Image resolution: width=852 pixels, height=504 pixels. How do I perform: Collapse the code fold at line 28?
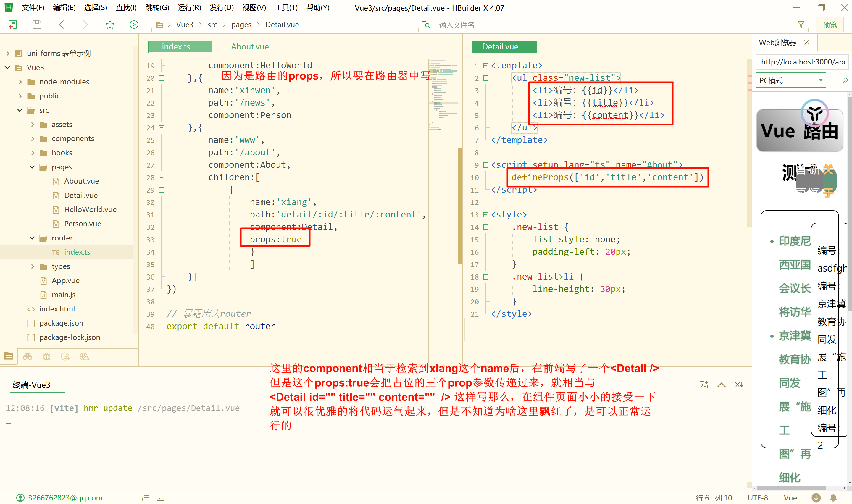pyautogui.click(x=162, y=177)
